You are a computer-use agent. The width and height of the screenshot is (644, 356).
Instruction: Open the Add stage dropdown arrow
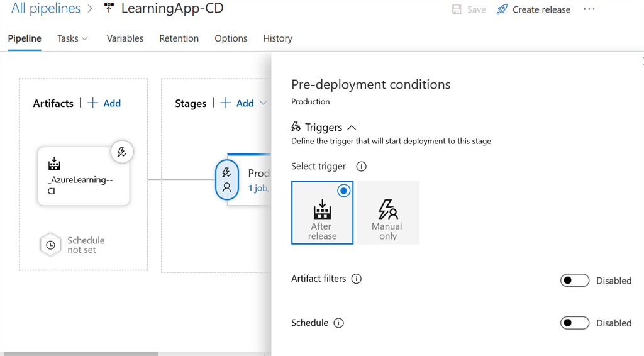tap(263, 103)
